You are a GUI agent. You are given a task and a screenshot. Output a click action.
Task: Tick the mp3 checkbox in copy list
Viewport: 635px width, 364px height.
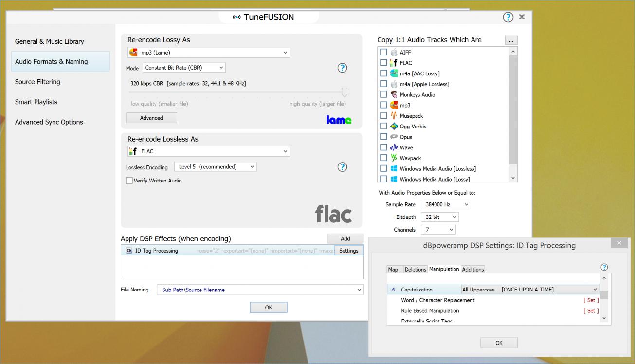[383, 105]
